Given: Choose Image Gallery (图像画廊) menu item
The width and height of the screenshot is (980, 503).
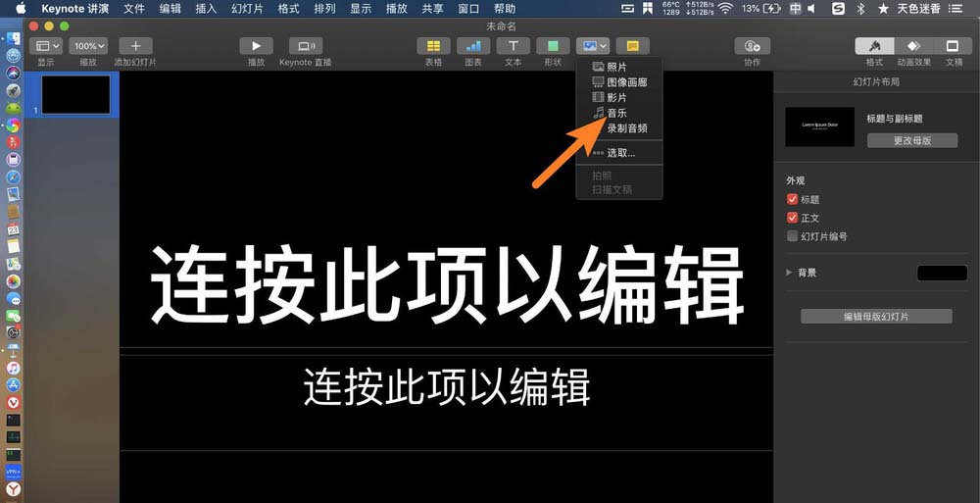Looking at the screenshot, I should [618, 82].
